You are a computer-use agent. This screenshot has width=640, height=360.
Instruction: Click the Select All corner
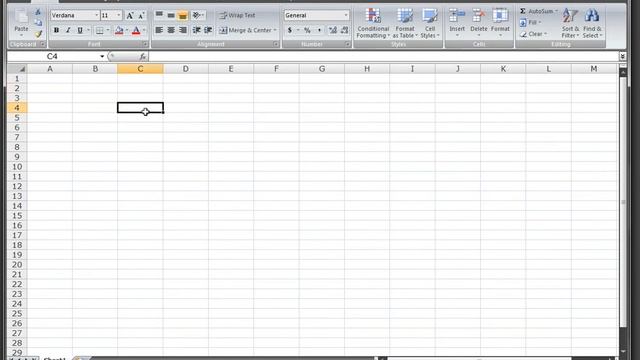(x=18, y=69)
